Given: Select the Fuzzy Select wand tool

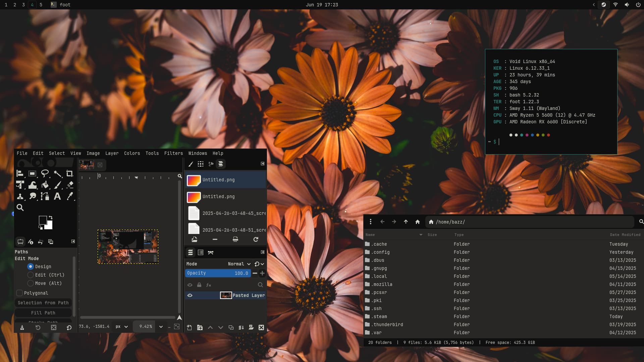Looking at the screenshot, I should 57,173.
